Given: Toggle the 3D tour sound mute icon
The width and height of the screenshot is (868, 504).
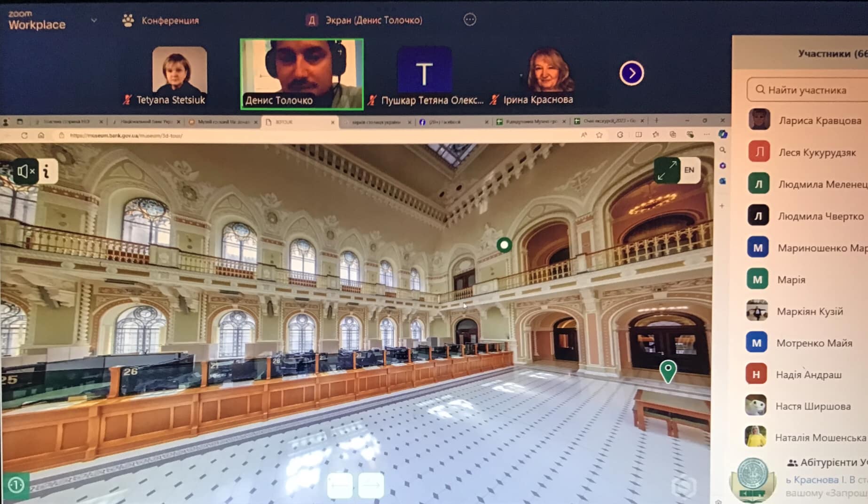Looking at the screenshot, I should click(25, 172).
